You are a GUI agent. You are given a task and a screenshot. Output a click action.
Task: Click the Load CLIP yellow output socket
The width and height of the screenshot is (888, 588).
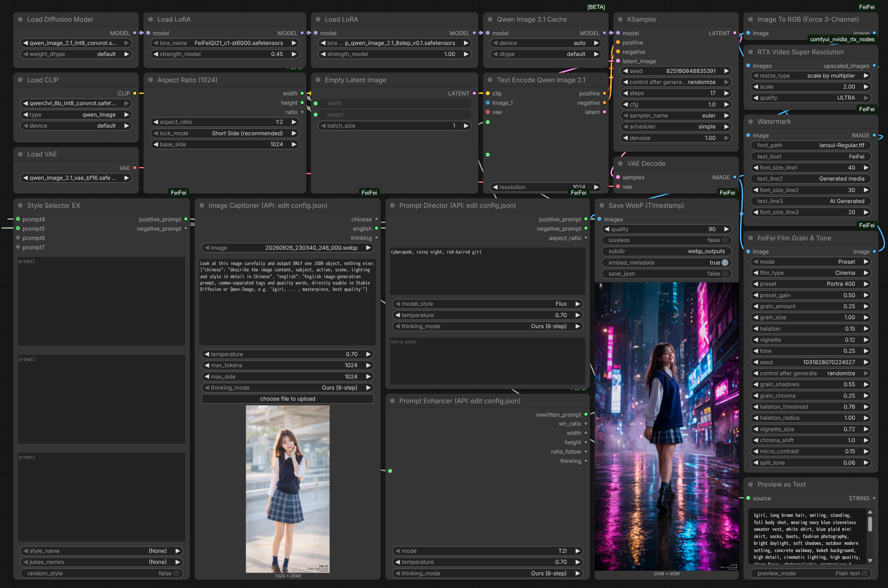pyautogui.click(x=135, y=93)
